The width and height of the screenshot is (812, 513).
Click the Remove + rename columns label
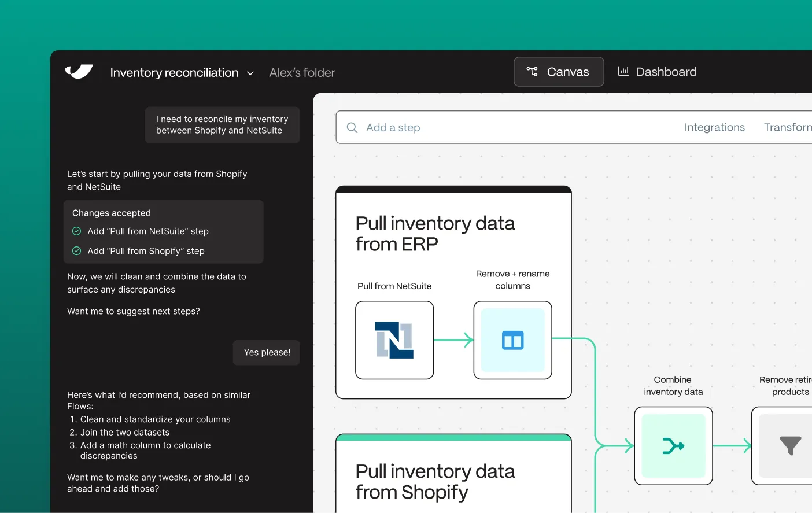point(512,279)
